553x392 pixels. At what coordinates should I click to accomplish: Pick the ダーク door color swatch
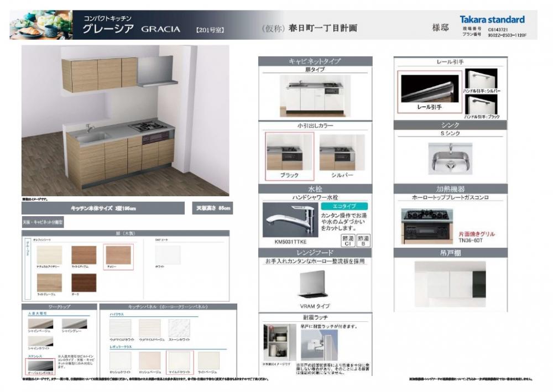84,284
